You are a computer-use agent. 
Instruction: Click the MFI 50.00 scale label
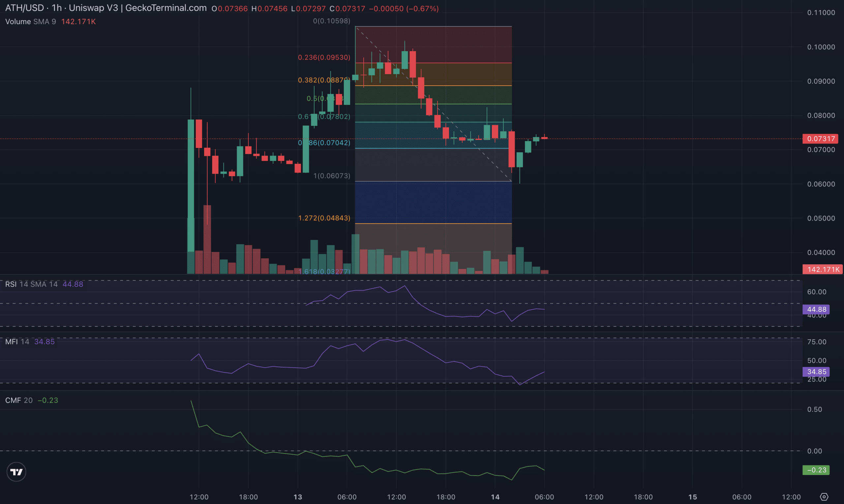coord(817,361)
